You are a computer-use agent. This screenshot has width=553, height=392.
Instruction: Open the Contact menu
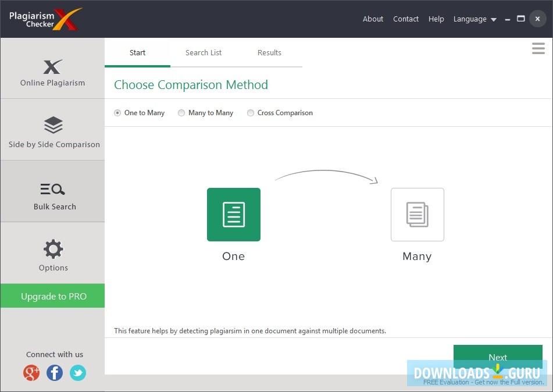[405, 19]
